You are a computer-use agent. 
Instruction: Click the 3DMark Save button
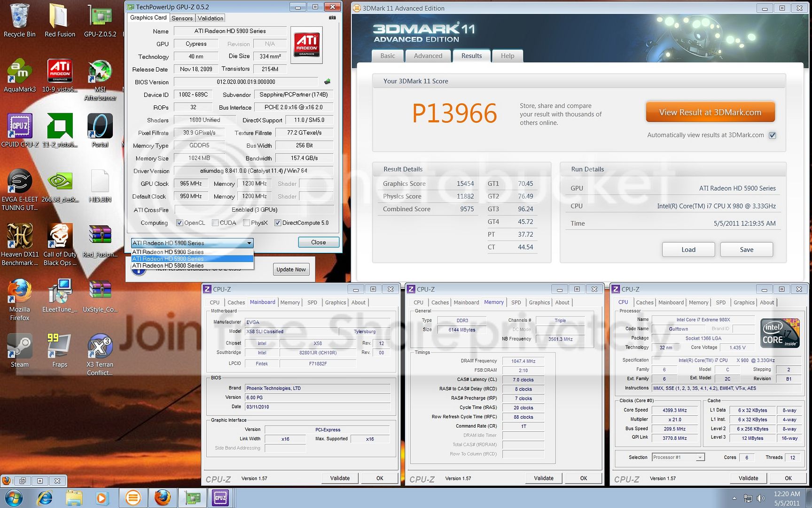point(746,250)
